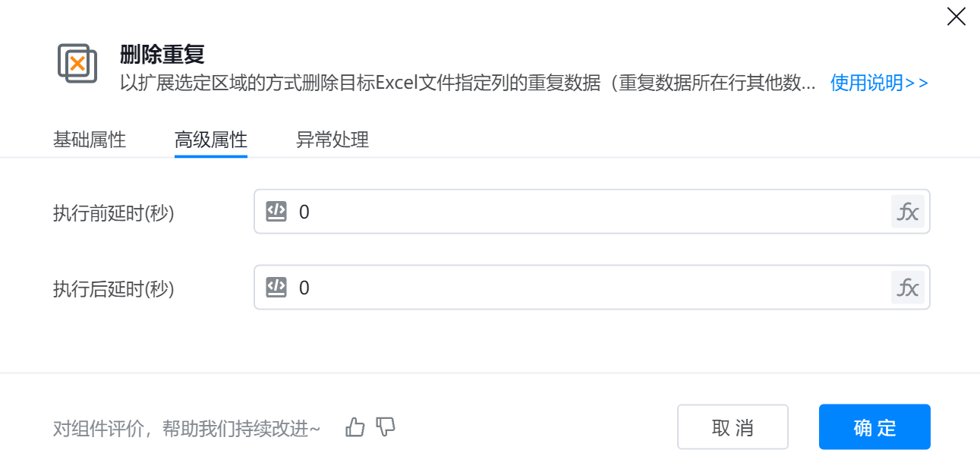Open the 使用说明 help link
Viewport: 980px width, 472px height.
(x=879, y=83)
